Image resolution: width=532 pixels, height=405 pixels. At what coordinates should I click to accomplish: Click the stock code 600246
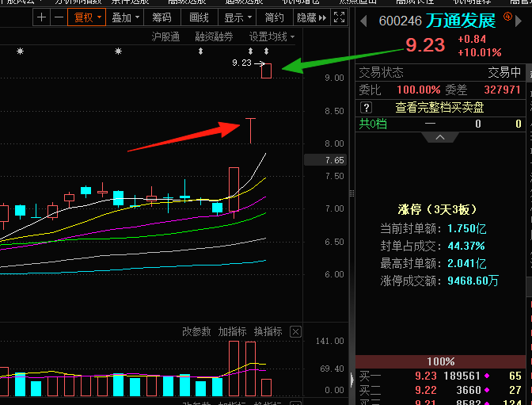point(400,21)
